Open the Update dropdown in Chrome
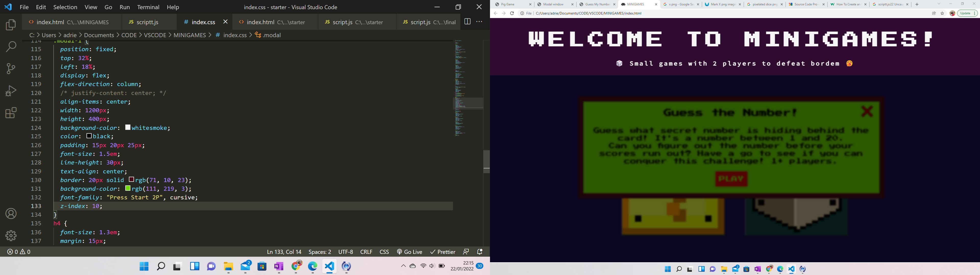Screen dimensions: 980x275 (x=966, y=13)
